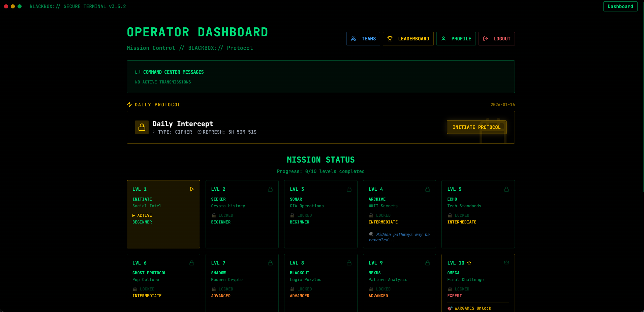Click the trophy icon beside LEADERBOARD
The image size is (644, 312).
coord(390,38)
